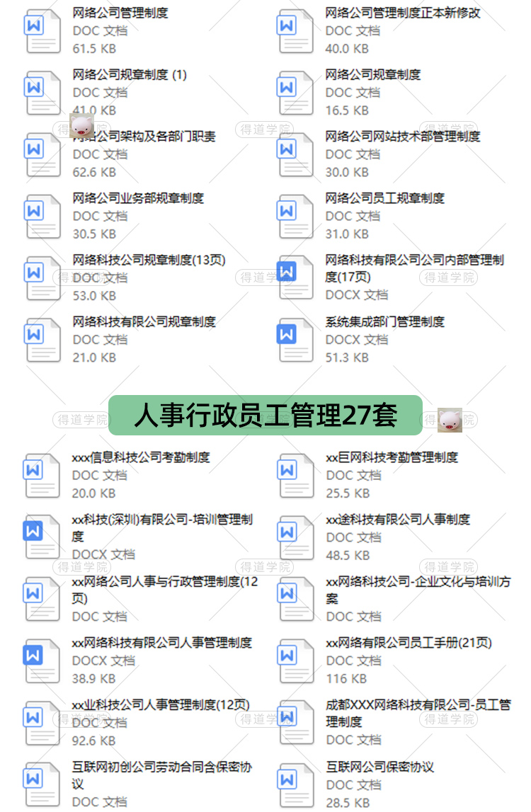Click the file name 互联网公司保密协议
Viewport: 531px width, 812px height.
[x=379, y=767]
